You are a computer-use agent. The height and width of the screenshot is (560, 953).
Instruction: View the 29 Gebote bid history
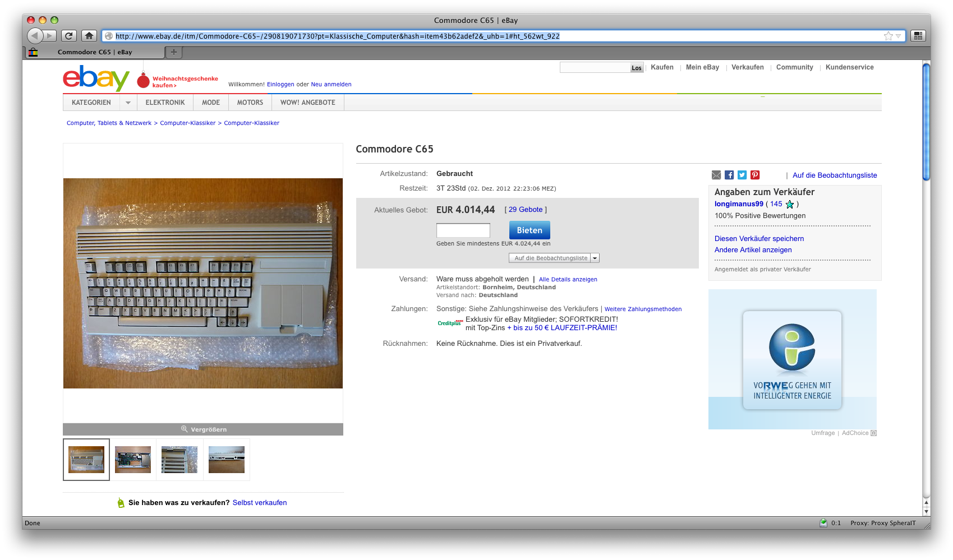526,210
